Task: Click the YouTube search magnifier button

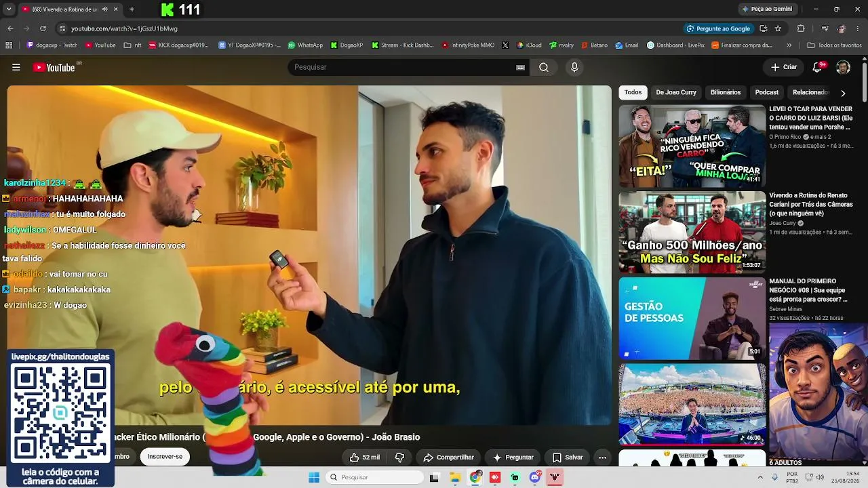Action: point(544,67)
